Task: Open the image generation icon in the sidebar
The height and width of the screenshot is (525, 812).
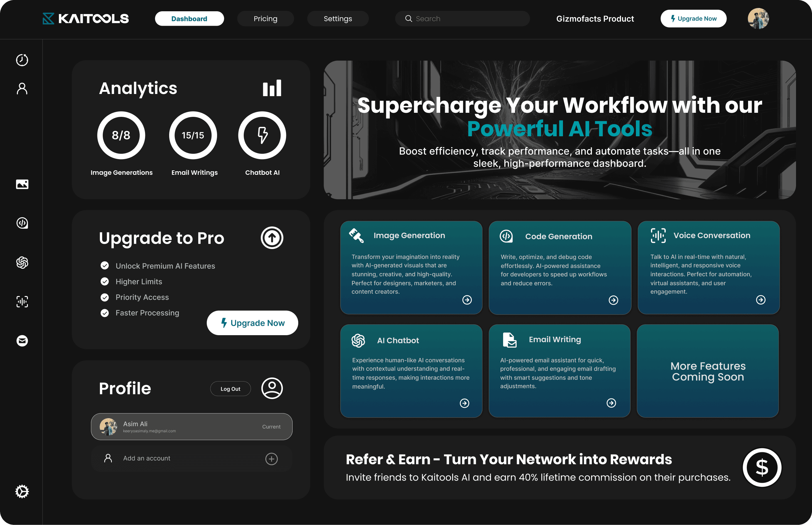Action: [22, 184]
